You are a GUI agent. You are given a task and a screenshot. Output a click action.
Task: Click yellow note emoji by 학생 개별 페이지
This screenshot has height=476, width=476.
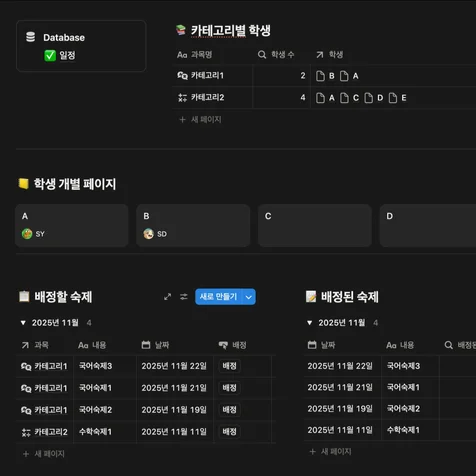[x=23, y=183]
